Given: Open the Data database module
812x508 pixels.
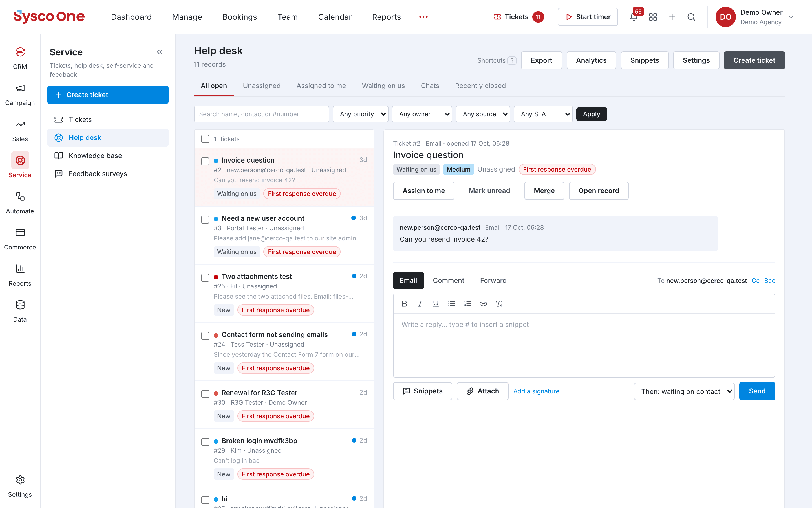Looking at the screenshot, I should (x=20, y=312).
